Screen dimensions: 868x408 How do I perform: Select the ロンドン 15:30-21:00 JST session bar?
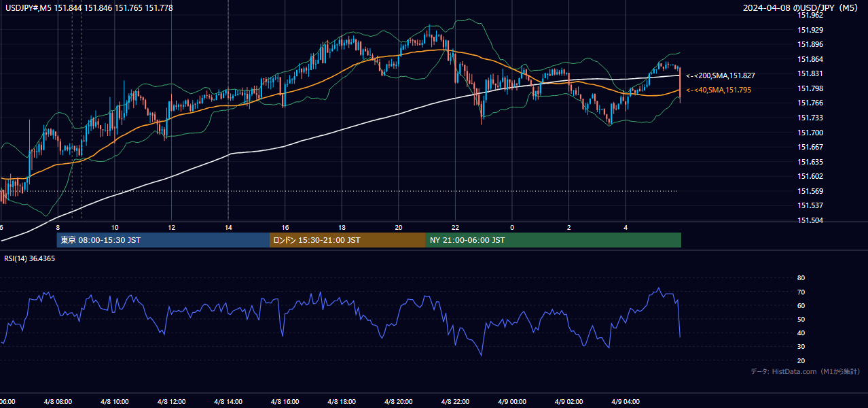click(348, 240)
